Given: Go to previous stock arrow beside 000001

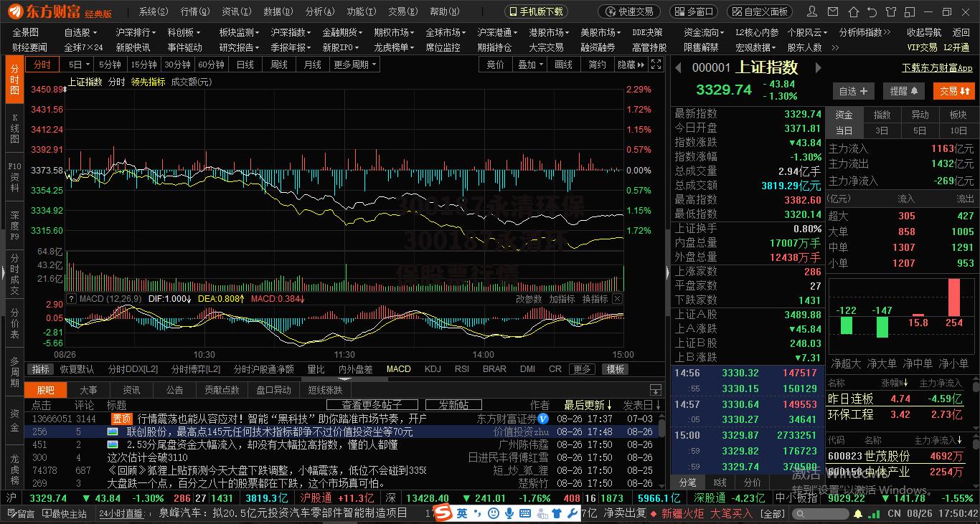Looking at the screenshot, I should (x=678, y=67).
